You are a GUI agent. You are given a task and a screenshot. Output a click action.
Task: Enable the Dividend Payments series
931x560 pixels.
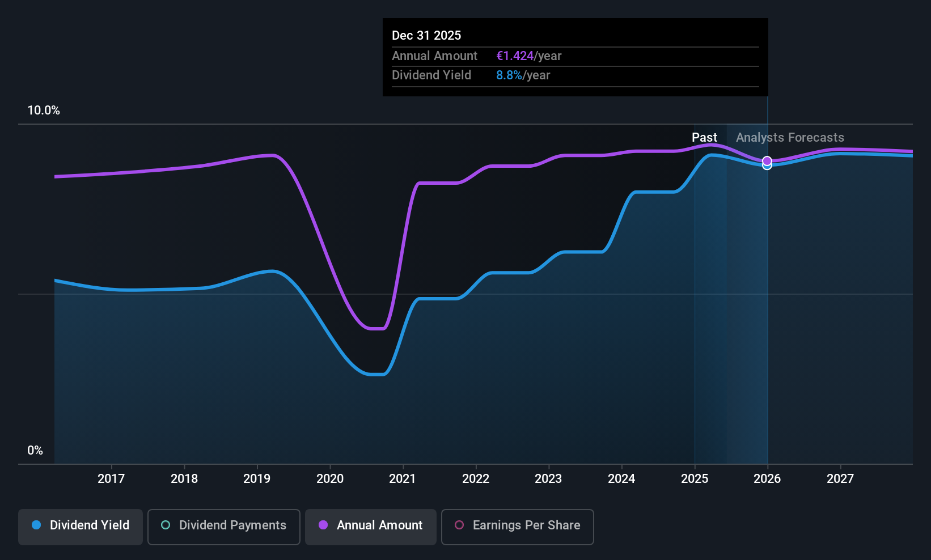223,527
